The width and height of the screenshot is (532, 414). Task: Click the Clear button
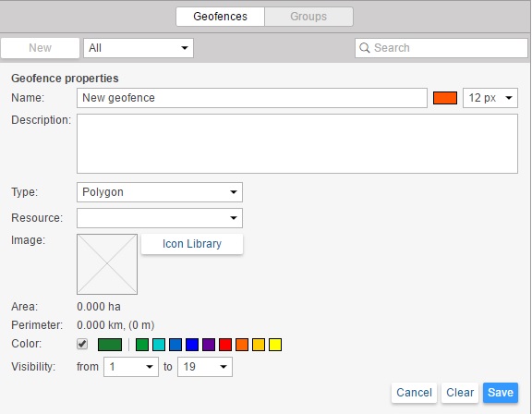point(460,393)
